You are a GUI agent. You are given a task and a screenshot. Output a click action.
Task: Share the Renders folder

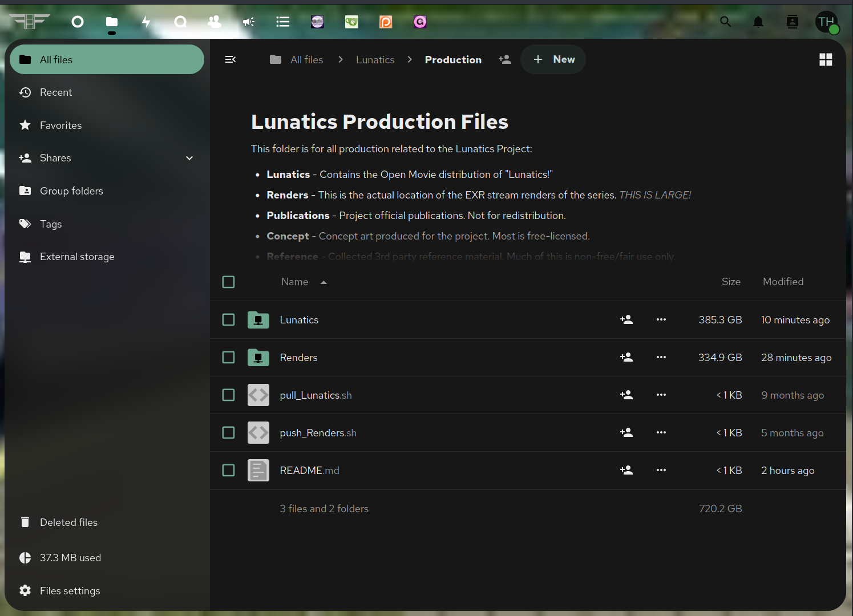pos(626,357)
